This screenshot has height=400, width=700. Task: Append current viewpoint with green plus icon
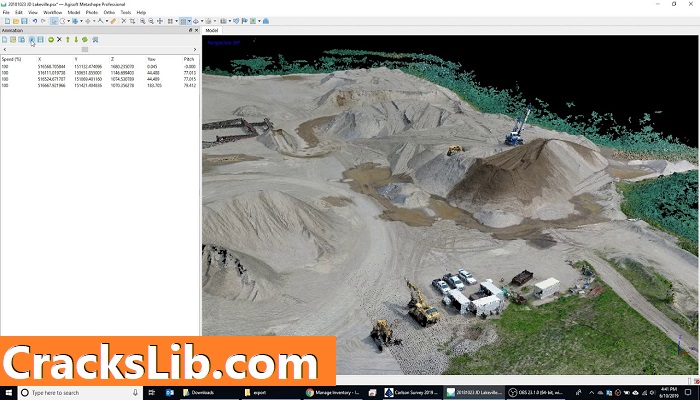point(51,40)
